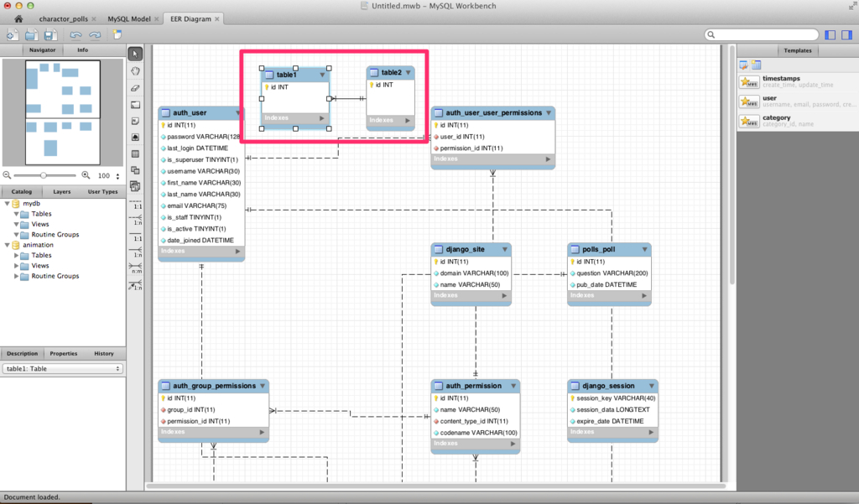859x504 pixels.
Task: Expand Tables under the animation schema
Action: pyautogui.click(x=17, y=255)
